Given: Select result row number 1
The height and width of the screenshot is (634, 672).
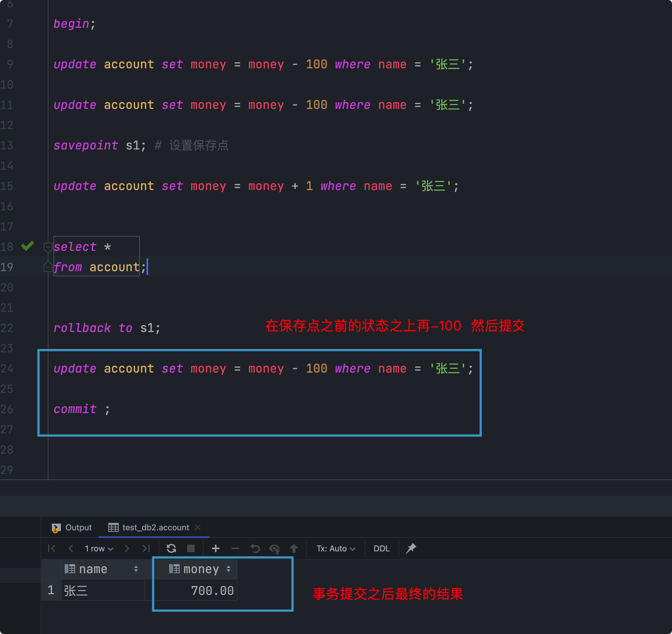Looking at the screenshot, I should point(51,590).
